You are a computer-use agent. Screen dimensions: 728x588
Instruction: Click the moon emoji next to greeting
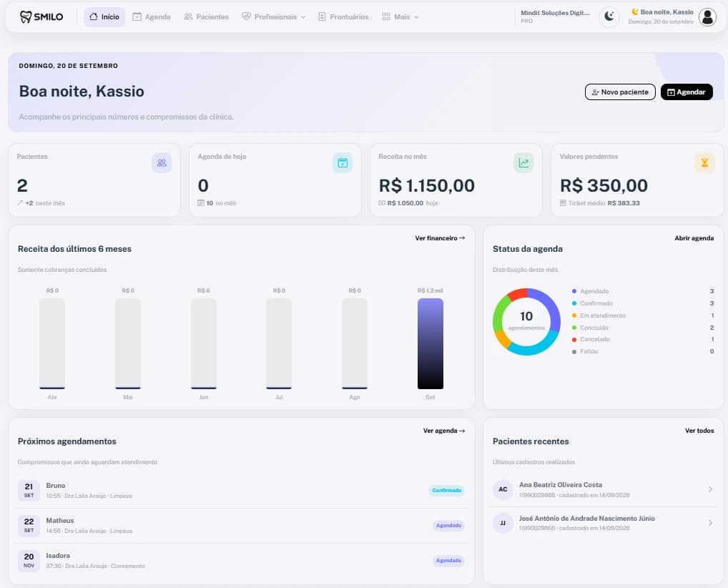coord(635,12)
